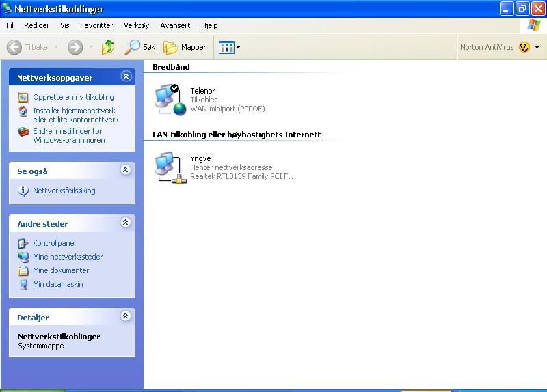Screen dimensions: 547x392
Task: Click the WAN-miniport (PPPOE) text
Action: click(x=228, y=109)
